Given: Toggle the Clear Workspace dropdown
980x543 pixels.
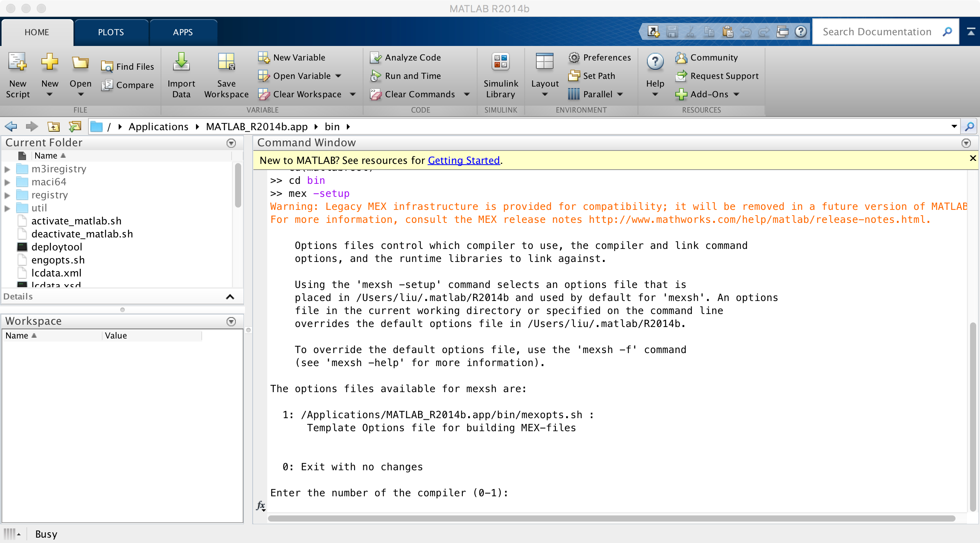Looking at the screenshot, I should (354, 93).
